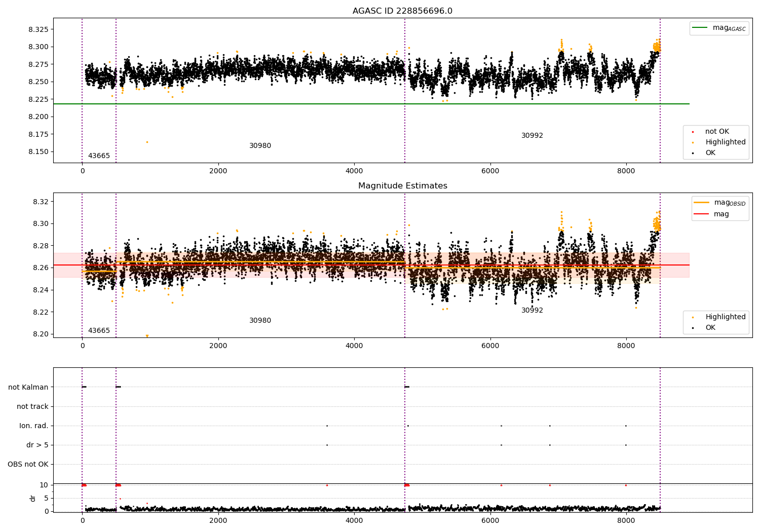The image size is (760, 532).
Task: Click the green mag AGASC legend line
Action: pos(701,28)
